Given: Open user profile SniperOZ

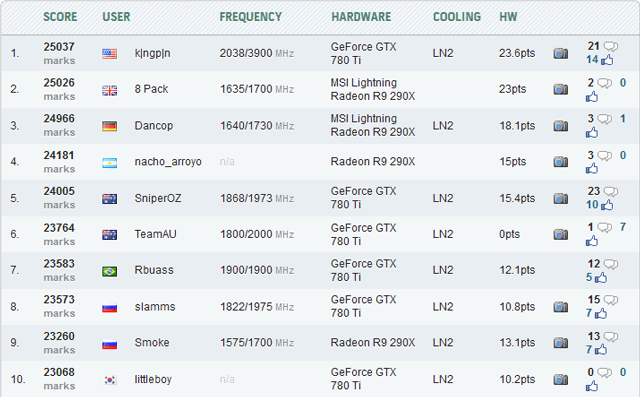Looking at the screenshot, I should tap(158, 198).
